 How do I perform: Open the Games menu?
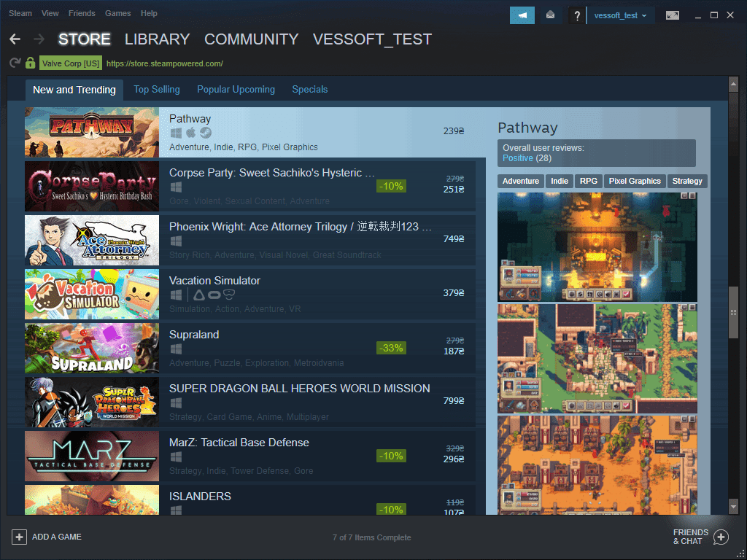(117, 13)
